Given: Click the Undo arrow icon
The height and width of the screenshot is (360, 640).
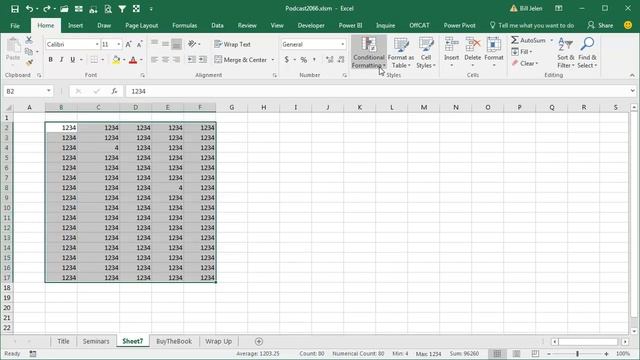Looking at the screenshot, I should [x=29, y=9].
